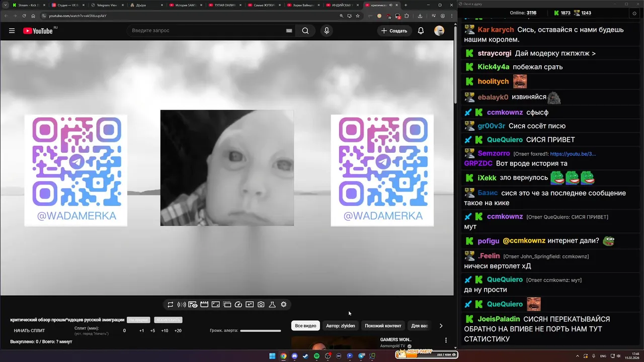Switch to the ТУПАЯ ОНЛИЙ tab
The image size is (644, 362).
pyautogui.click(x=226, y=5)
